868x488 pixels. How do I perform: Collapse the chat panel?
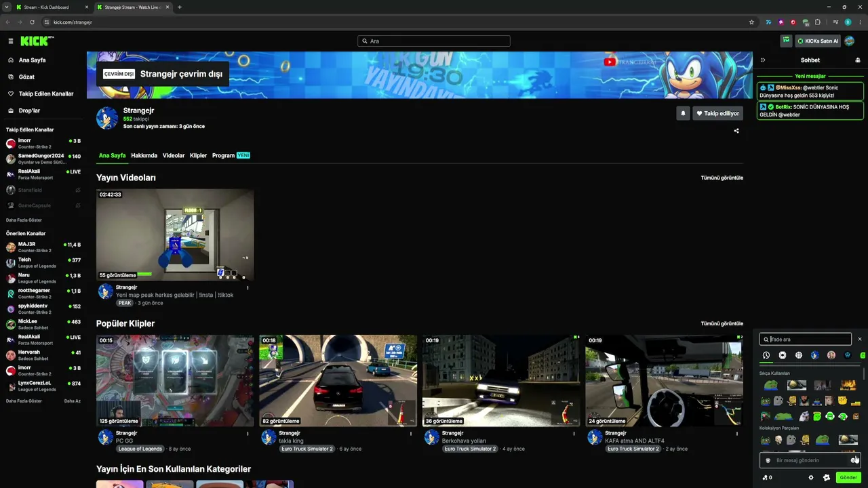pyautogui.click(x=763, y=60)
